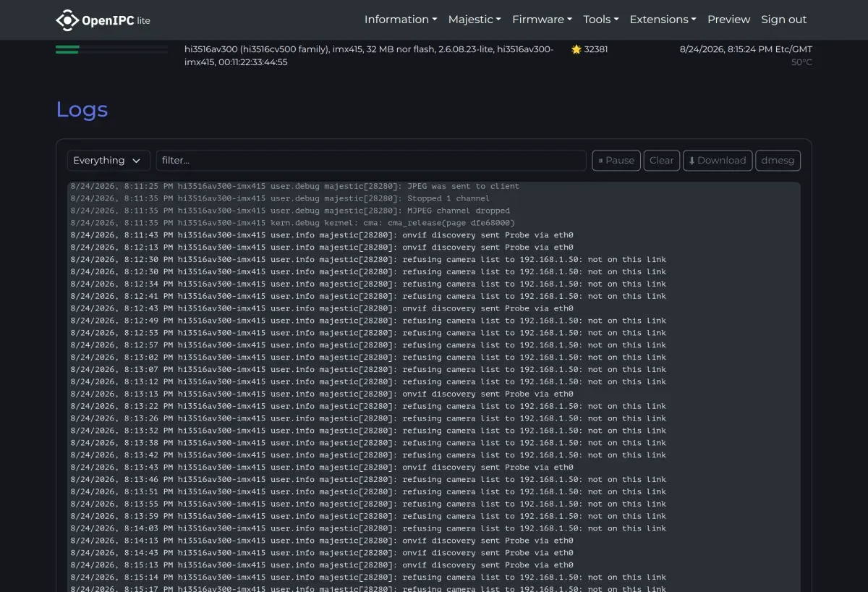
Task: Select the 8:13:13 PM onvif discovery line
Action: coord(322,394)
